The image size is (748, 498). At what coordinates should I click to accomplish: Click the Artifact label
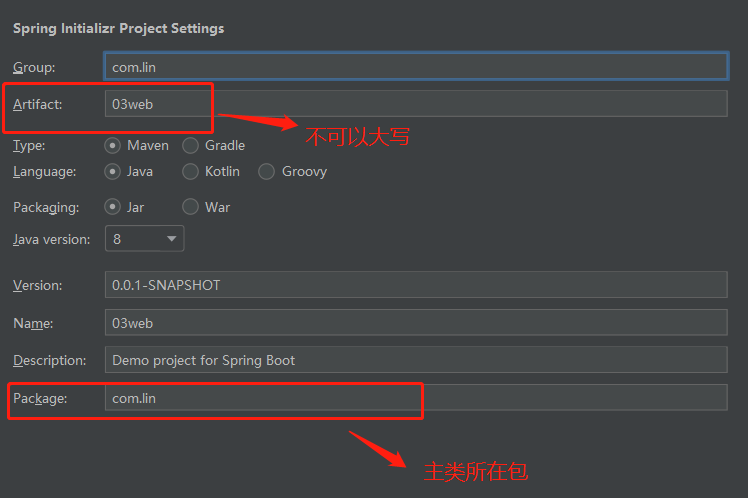point(38,104)
